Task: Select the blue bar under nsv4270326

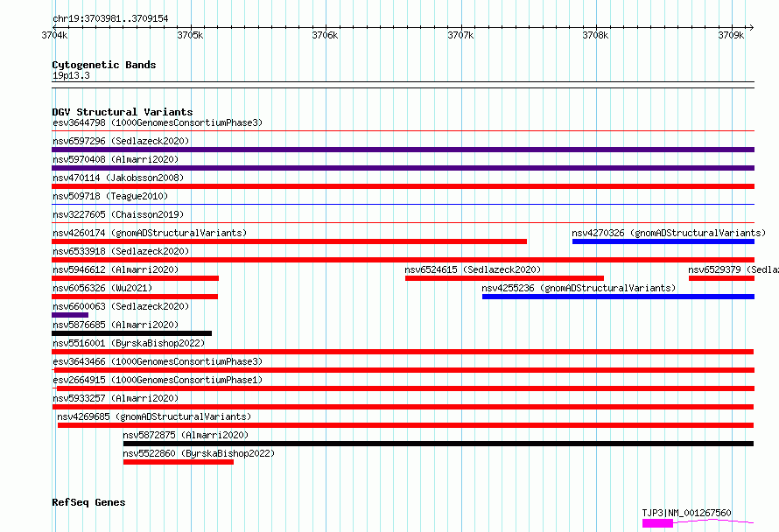Action: (x=663, y=241)
